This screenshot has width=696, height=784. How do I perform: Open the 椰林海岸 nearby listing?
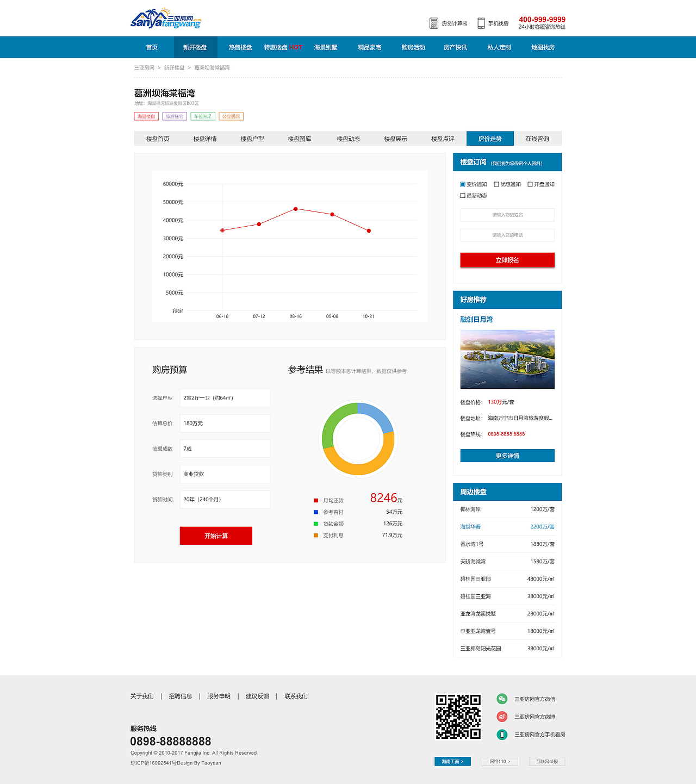507,509
